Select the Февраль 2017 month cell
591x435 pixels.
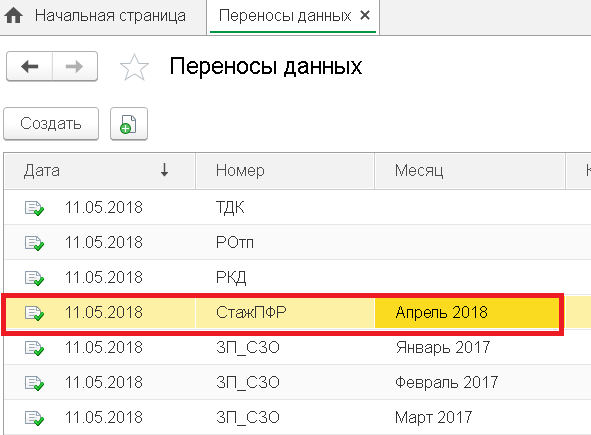coord(470,383)
